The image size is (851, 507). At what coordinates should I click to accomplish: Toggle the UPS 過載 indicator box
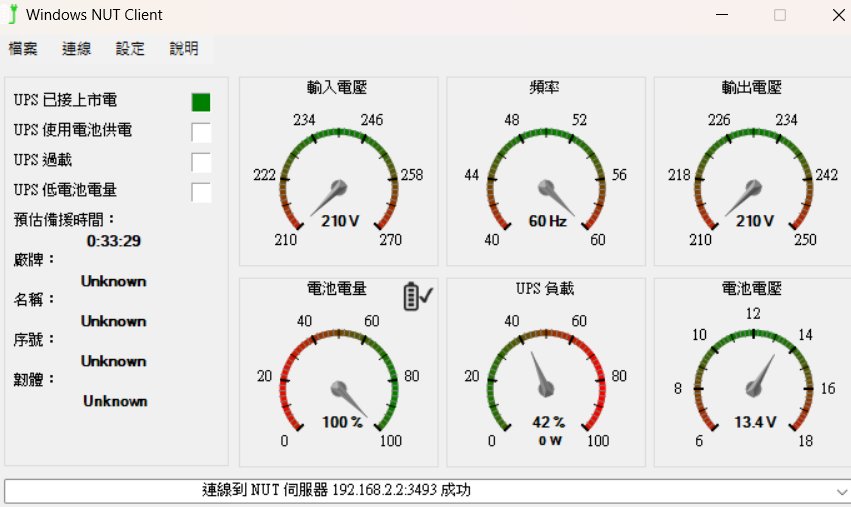tap(201, 162)
